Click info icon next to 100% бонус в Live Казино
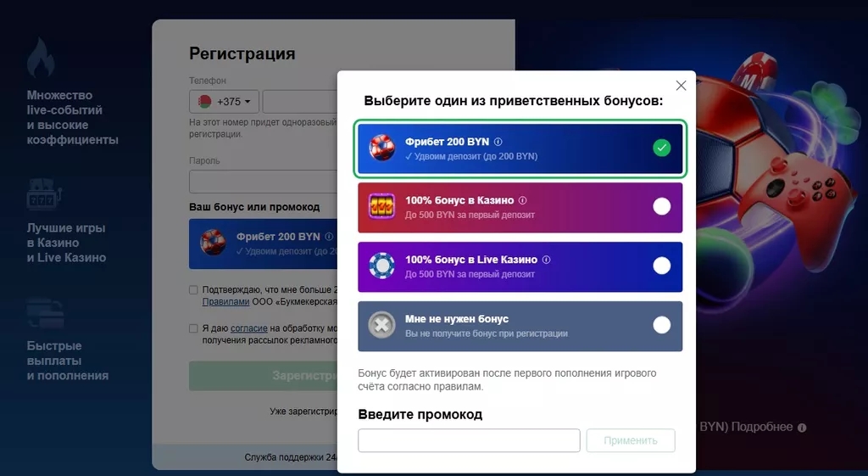Image resolution: width=868 pixels, height=476 pixels. click(x=547, y=260)
